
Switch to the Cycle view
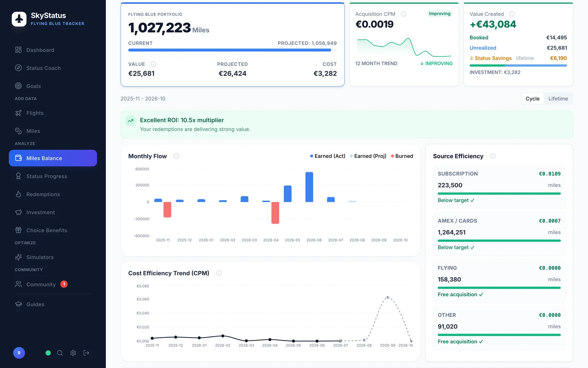point(533,99)
